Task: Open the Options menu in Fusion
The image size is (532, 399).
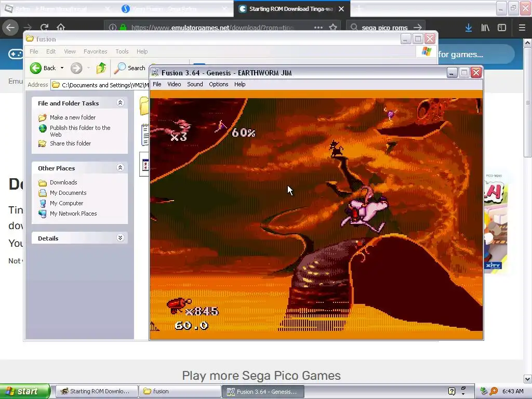Action: [x=219, y=84]
